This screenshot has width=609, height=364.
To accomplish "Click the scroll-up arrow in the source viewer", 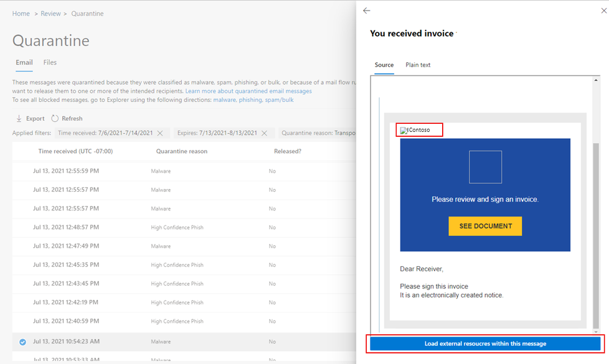I will pos(595,78).
